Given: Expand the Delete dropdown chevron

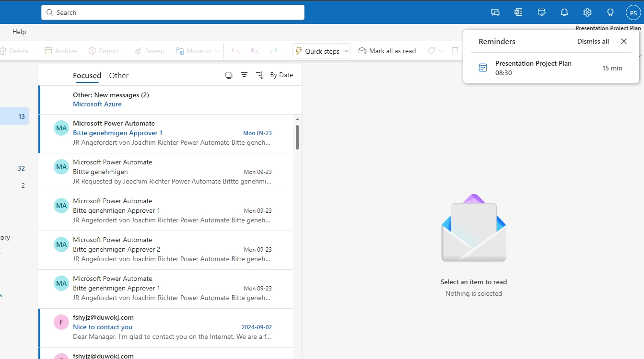Looking at the screenshot, I should click(x=34, y=51).
